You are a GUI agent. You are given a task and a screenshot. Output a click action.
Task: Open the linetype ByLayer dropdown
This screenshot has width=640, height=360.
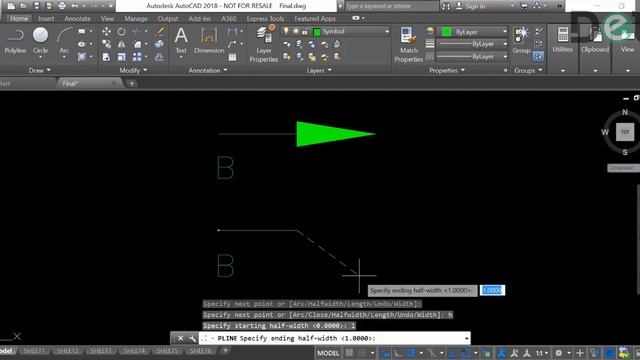(x=505, y=56)
